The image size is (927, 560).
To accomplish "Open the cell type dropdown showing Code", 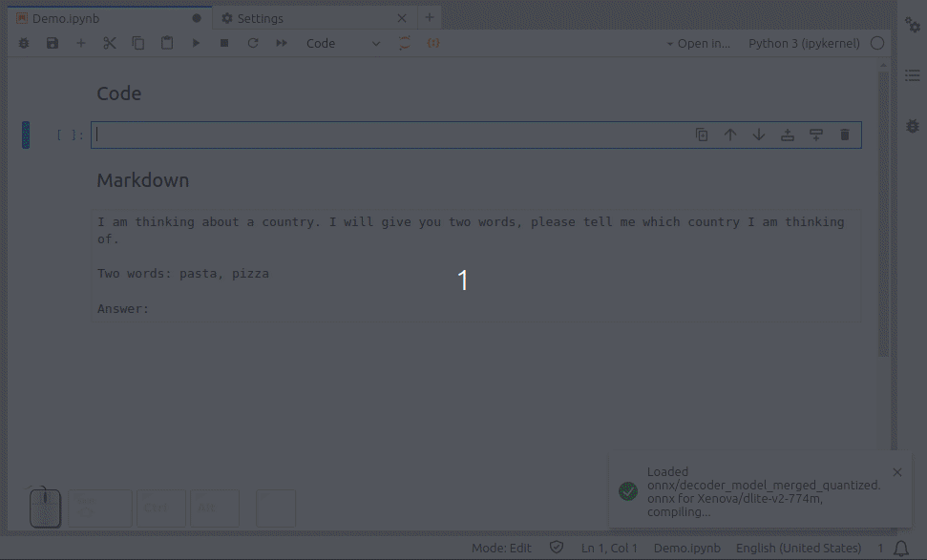I will point(343,43).
